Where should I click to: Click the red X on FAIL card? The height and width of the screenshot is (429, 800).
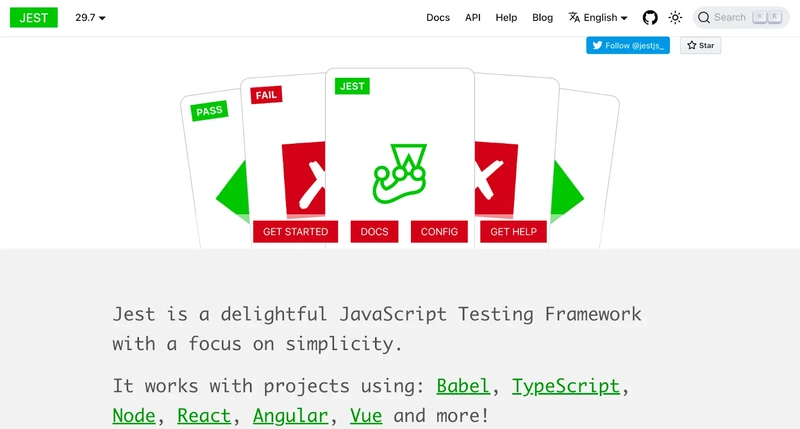coord(304,178)
